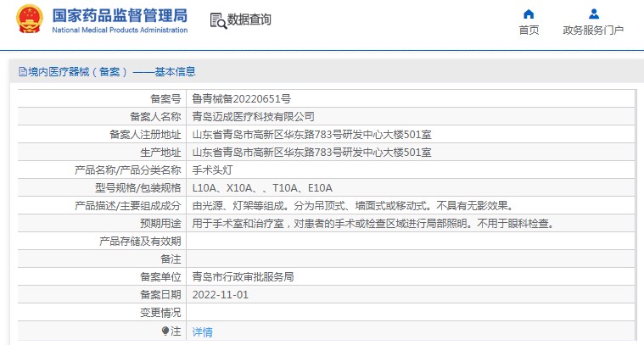Click the 备案单位 value 青岛市行政审批服务局

click(244, 277)
